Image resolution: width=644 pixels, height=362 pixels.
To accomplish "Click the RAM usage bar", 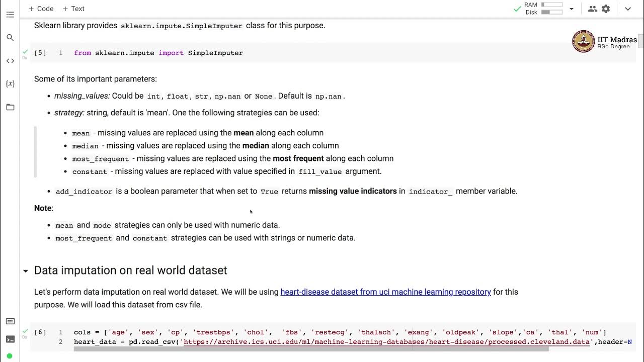I will (551, 5).
